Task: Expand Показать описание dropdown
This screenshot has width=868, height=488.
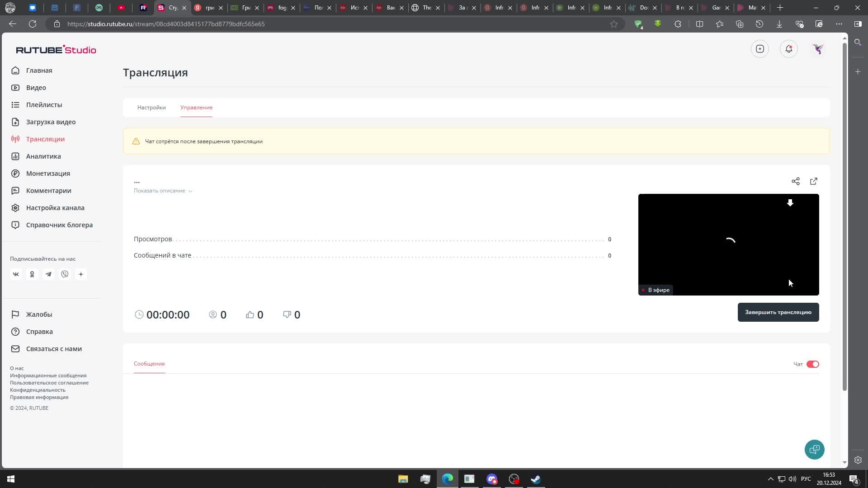Action: 163,191
